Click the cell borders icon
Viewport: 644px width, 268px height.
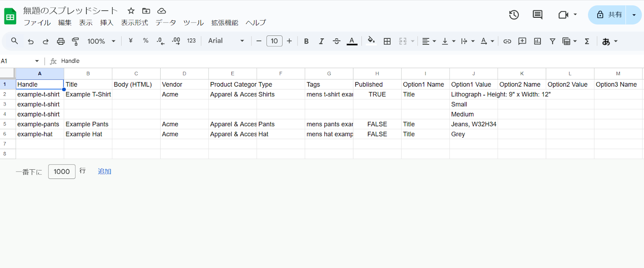[387, 41]
